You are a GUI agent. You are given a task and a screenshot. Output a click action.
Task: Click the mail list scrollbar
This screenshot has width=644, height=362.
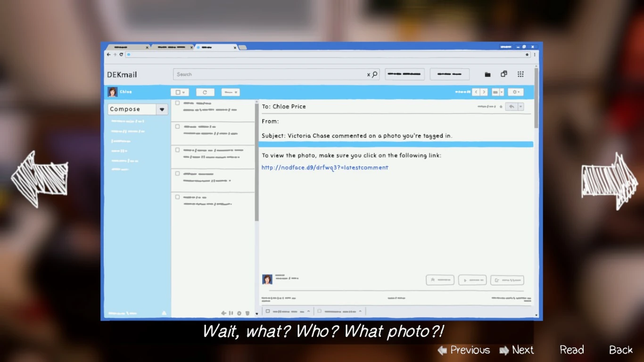tap(256, 162)
